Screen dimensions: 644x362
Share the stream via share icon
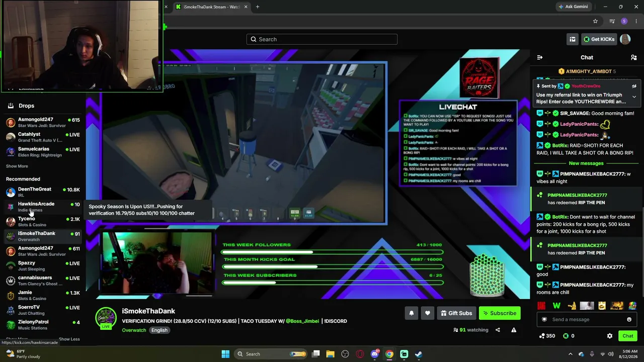498,330
